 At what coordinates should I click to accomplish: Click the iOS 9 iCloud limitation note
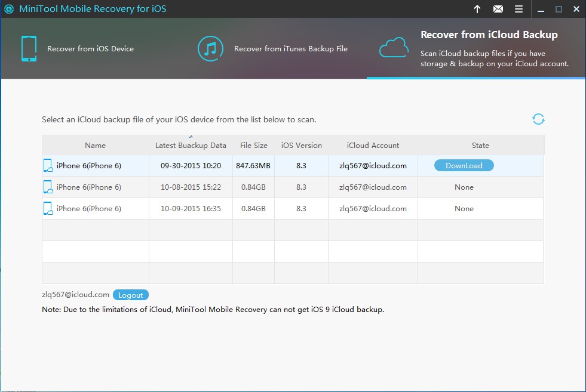[213, 310]
